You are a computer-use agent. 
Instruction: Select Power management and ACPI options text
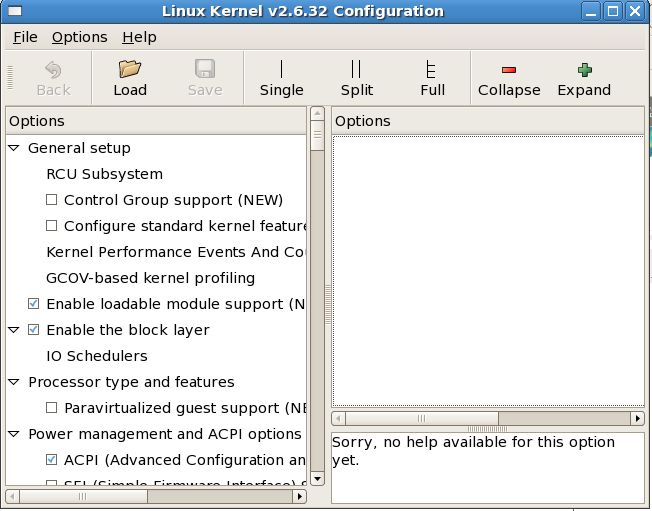coord(165,434)
